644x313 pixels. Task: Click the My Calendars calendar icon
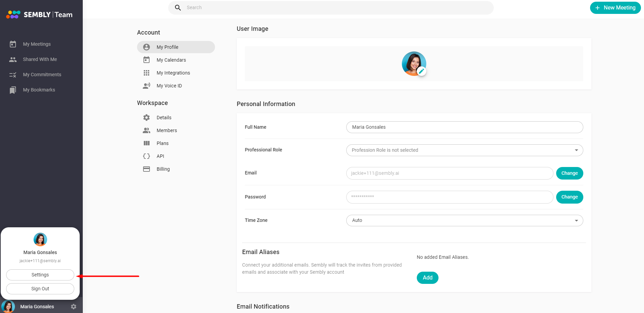[147, 60]
